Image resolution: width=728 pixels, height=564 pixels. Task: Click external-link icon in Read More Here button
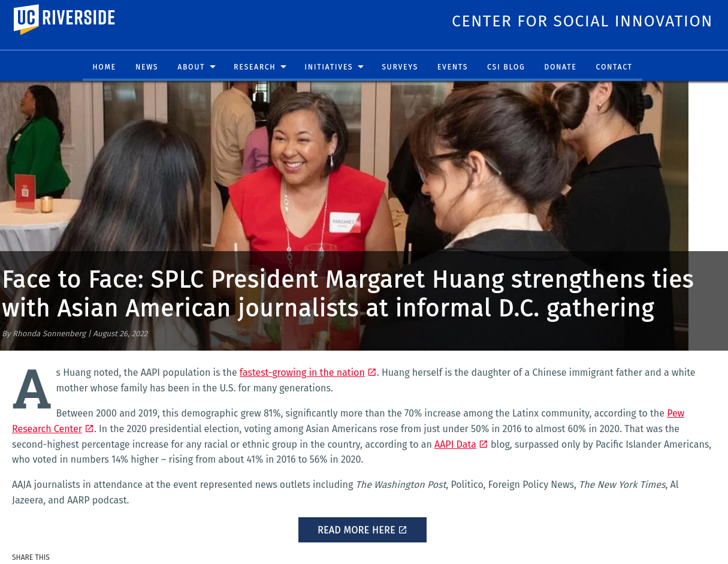pyautogui.click(x=403, y=530)
